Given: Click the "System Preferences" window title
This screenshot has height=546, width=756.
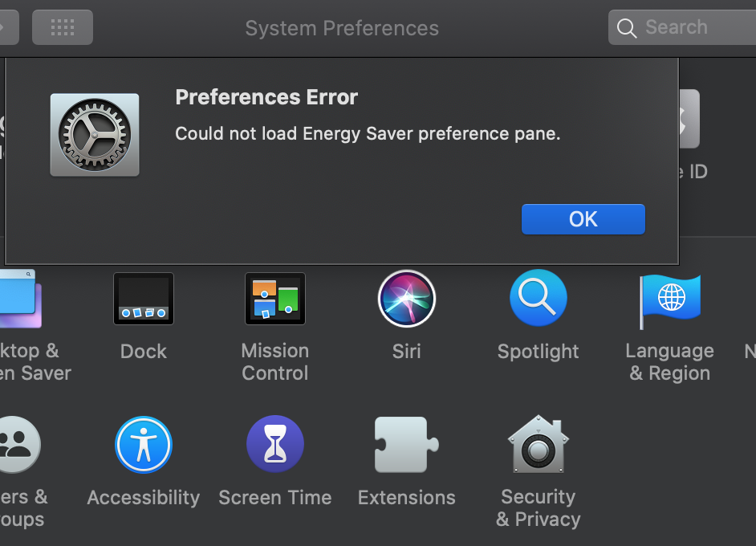Looking at the screenshot, I should pos(342,28).
